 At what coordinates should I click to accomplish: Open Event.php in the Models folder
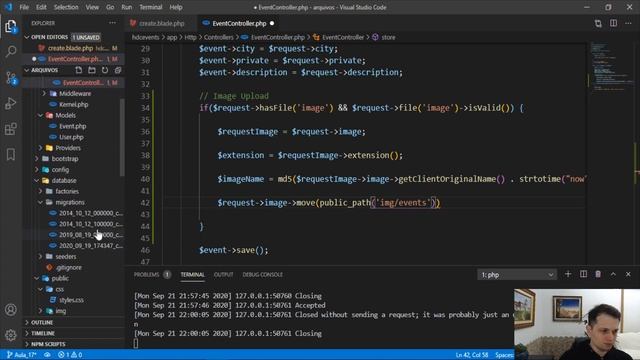tap(73, 126)
